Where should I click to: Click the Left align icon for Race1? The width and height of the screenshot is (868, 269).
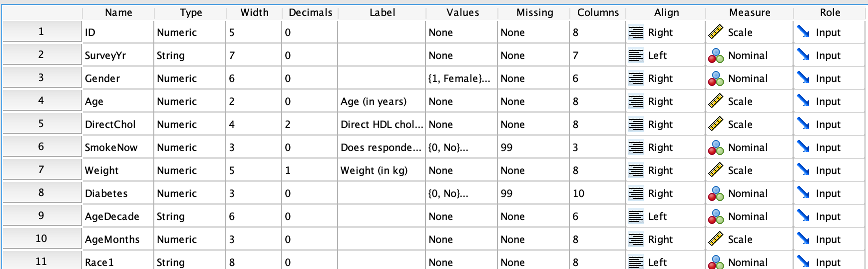point(636,262)
